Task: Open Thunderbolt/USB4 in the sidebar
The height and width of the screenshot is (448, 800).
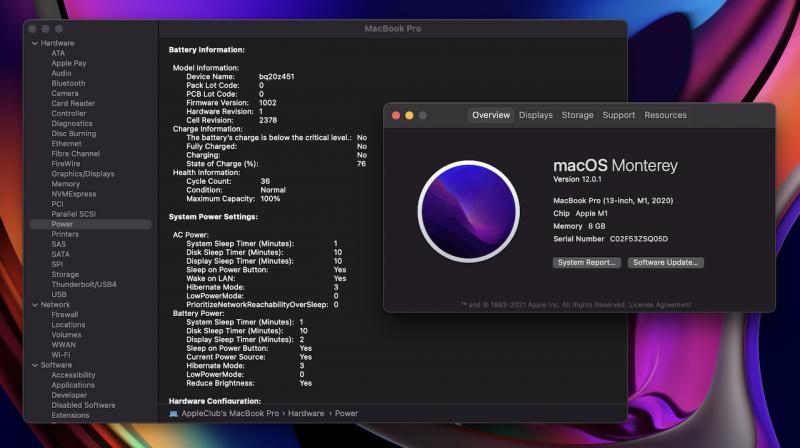Action: tap(84, 284)
